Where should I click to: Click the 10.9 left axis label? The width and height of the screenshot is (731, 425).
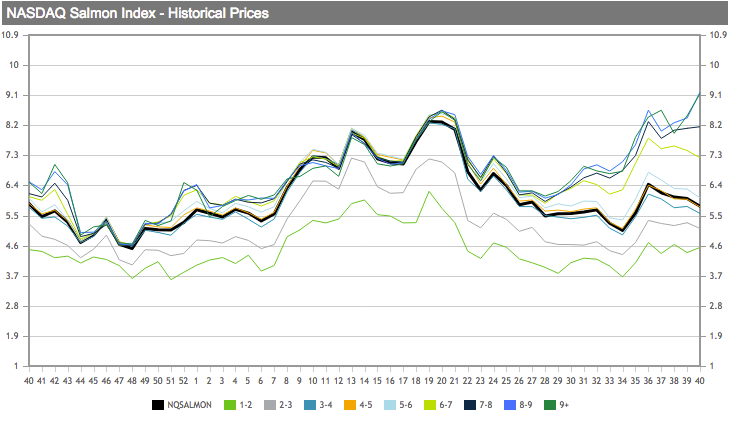coord(10,35)
